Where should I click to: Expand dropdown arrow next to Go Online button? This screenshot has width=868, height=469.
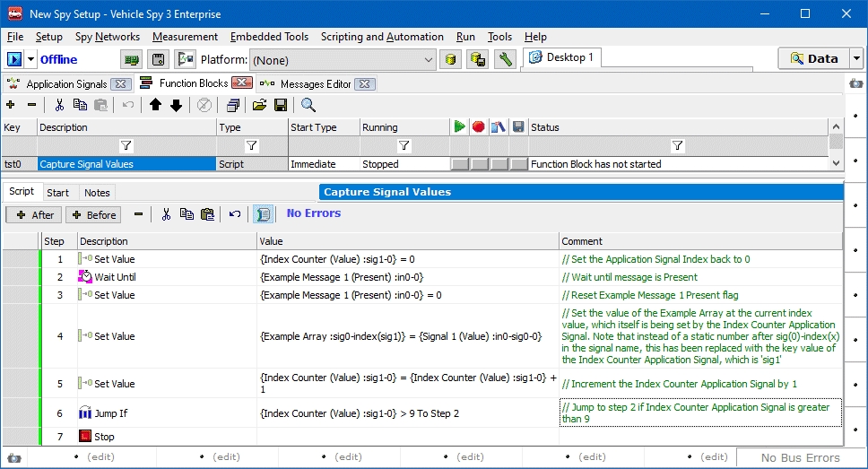click(x=31, y=59)
